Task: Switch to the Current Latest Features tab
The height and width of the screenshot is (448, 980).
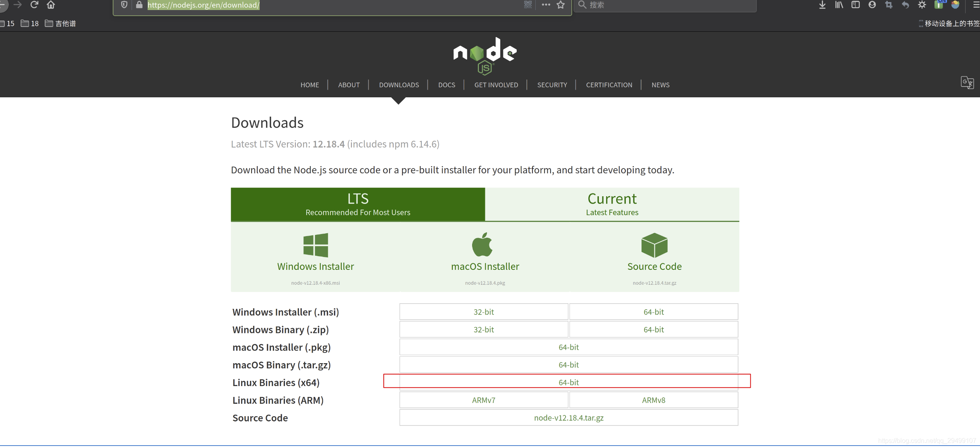Action: (x=612, y=204)
